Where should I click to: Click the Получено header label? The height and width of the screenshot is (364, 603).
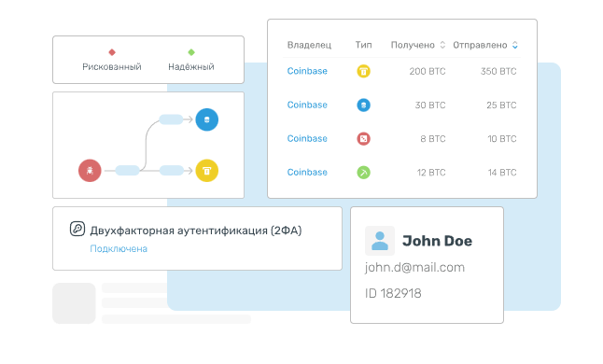coord(413,45)
